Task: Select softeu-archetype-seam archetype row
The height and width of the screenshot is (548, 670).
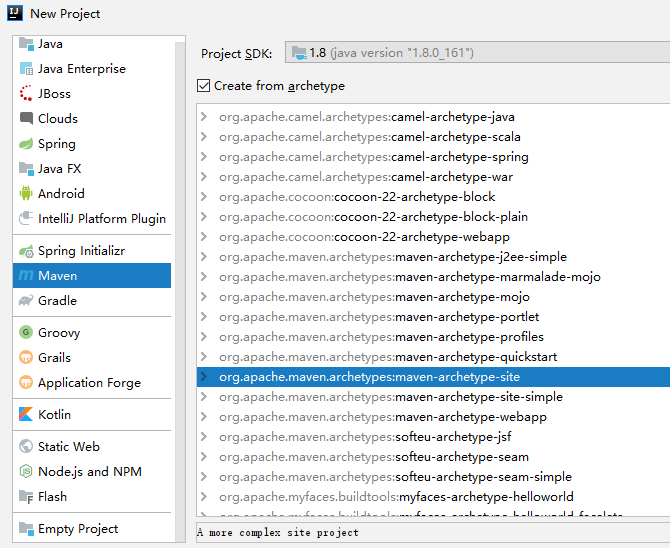Action: pos(433,457)
